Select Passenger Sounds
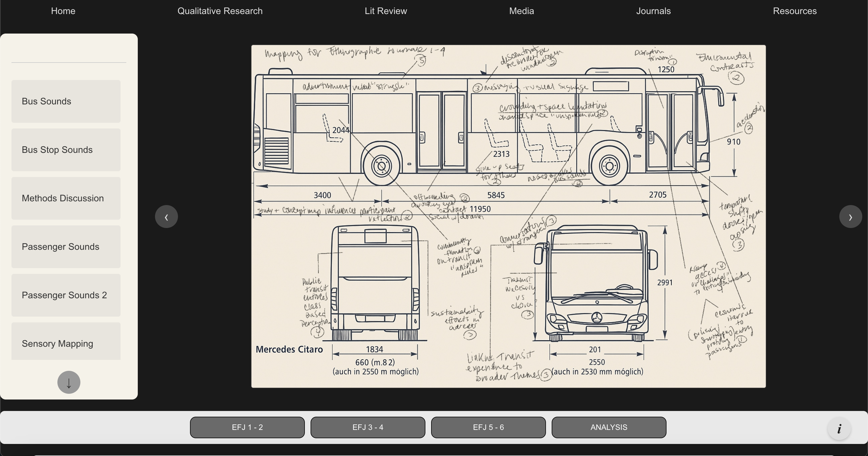Screen dimensions: 868x456 coord(65,247)
